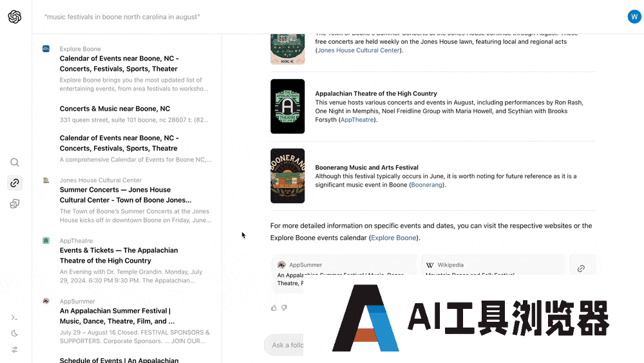Open Schedule of Events Appalachian result

pyautogui.click(x=119, y=360)
